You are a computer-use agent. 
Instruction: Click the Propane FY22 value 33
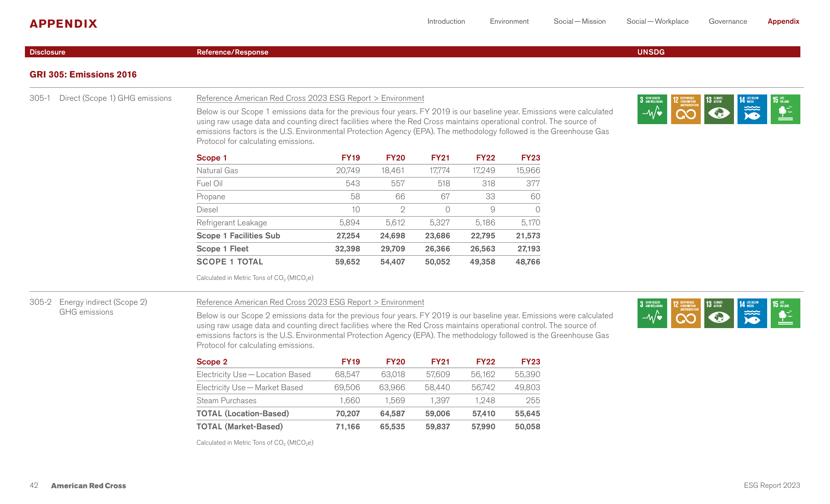click(490, 196)
